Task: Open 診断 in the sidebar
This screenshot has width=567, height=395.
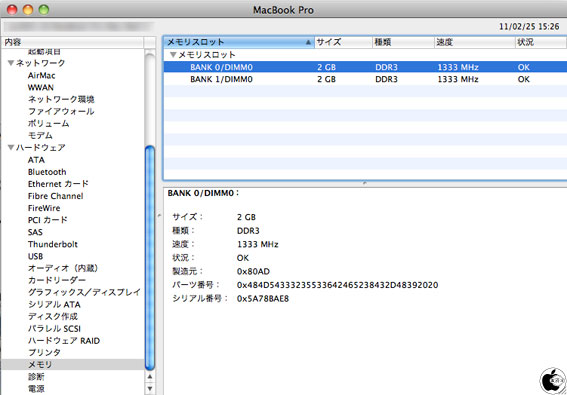Action: 36,377
